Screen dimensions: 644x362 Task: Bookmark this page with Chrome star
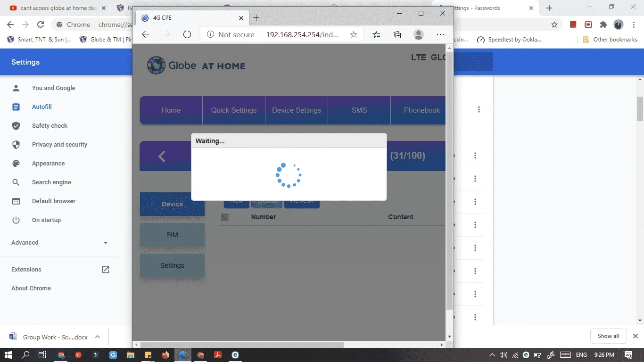pos(554,25)
